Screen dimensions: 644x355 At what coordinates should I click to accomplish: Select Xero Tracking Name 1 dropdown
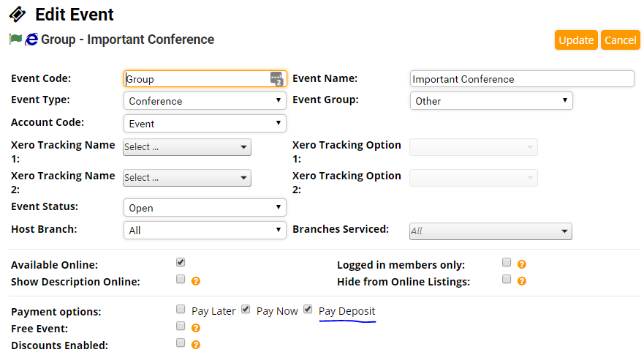pyautogui.click(x=186, y=147)
